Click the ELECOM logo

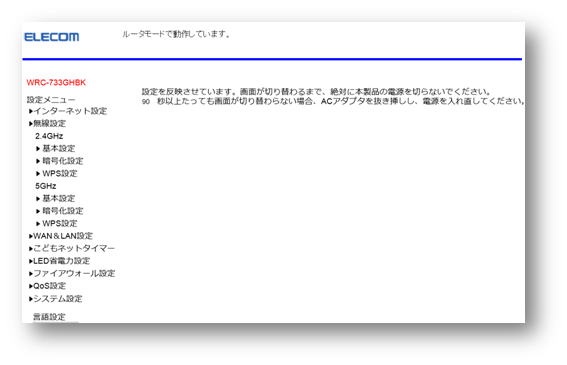(51, 37)
